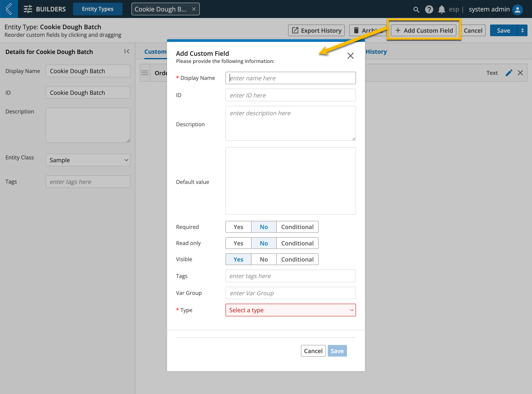Open the Entity Class dropdown
This screenshot has width=532, height=394.
tap(88, 160)
